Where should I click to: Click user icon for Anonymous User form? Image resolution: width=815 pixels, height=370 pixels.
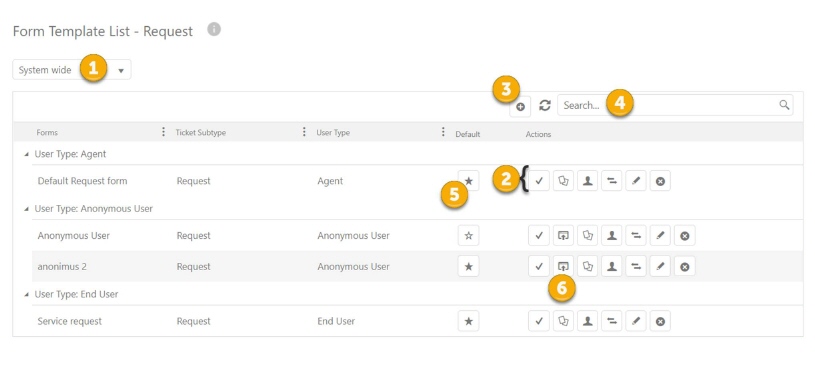(612, 235)
